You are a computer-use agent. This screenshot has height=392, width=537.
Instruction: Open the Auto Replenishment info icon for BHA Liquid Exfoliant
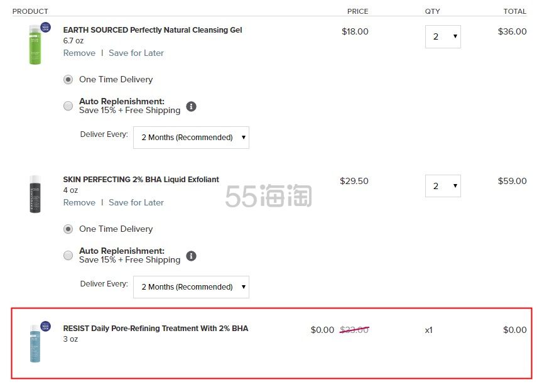[x=191, y=256]
